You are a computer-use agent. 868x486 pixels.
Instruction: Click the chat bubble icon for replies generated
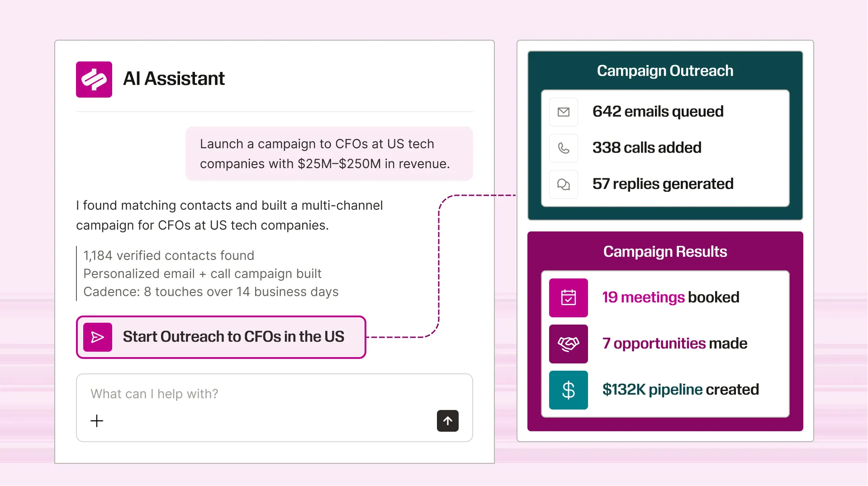click(563, 184)
